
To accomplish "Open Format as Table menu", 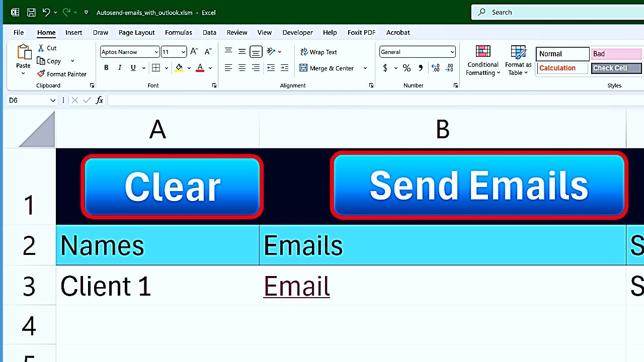I will click(518, 61).
